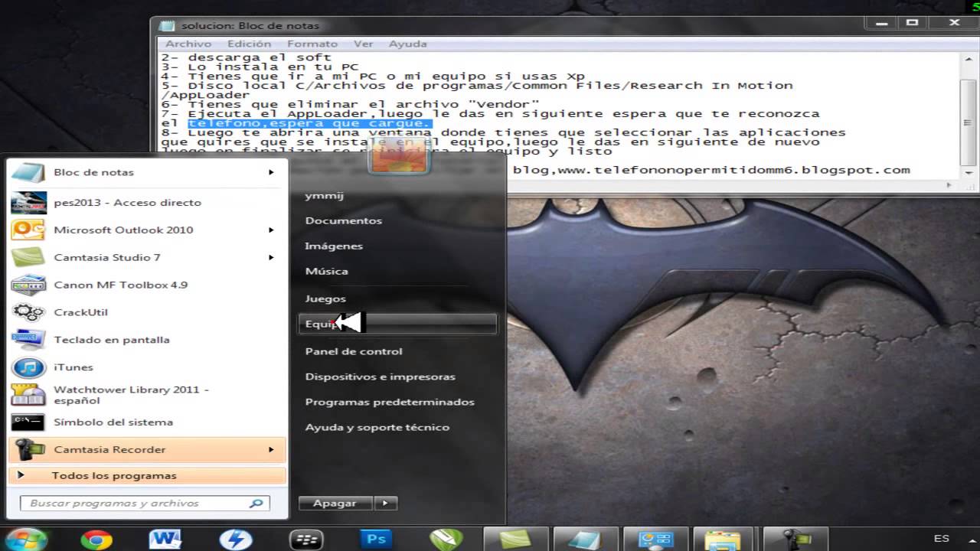Image resolution: width=980 pixels, height=551 pixels.
Task: Open Ayuda menu in Notepad
Action: 407,44
